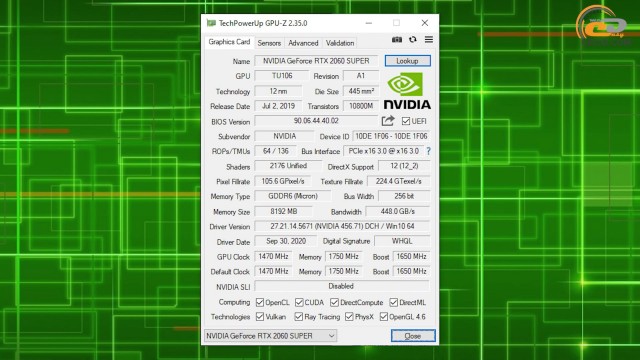This screenshot has height=360, width=640.
Task: Click the Name field NVIDIA GeForce RTX 2060 SUPER
Action: pyautogui.click(x=316, y=61)
